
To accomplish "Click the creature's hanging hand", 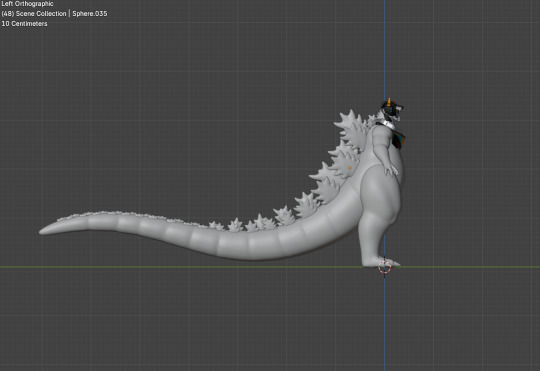I will pyautogui.click(x=391, y=169).
